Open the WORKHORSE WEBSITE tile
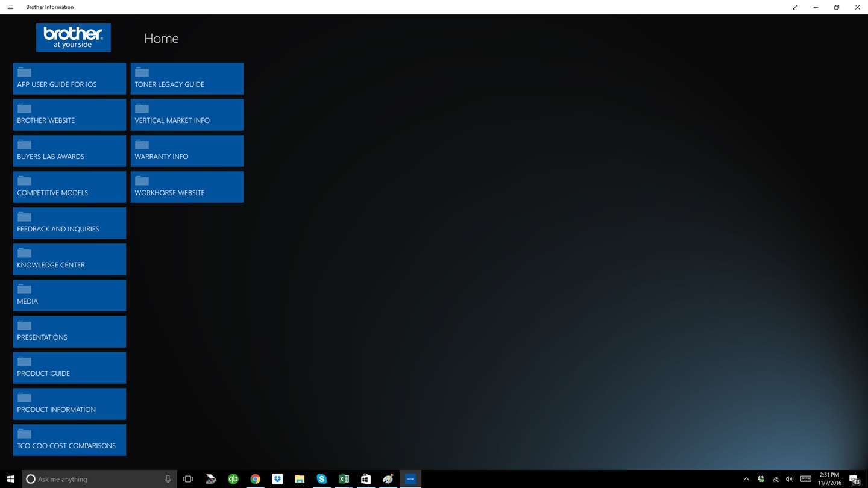 point(187,187)
